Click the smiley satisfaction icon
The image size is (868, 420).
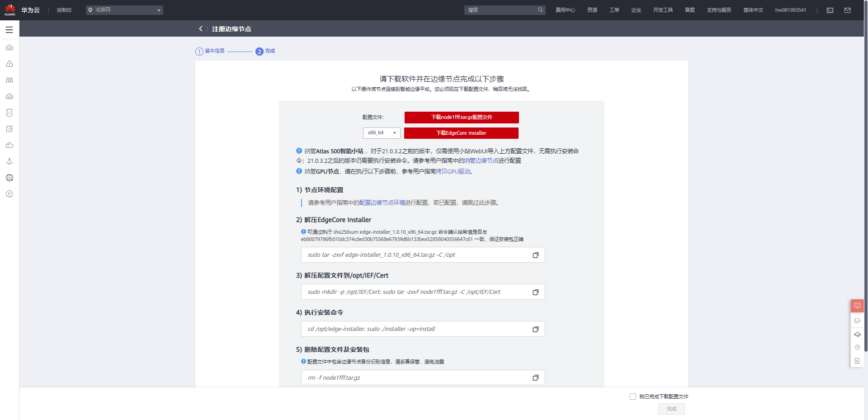point(857,321)
